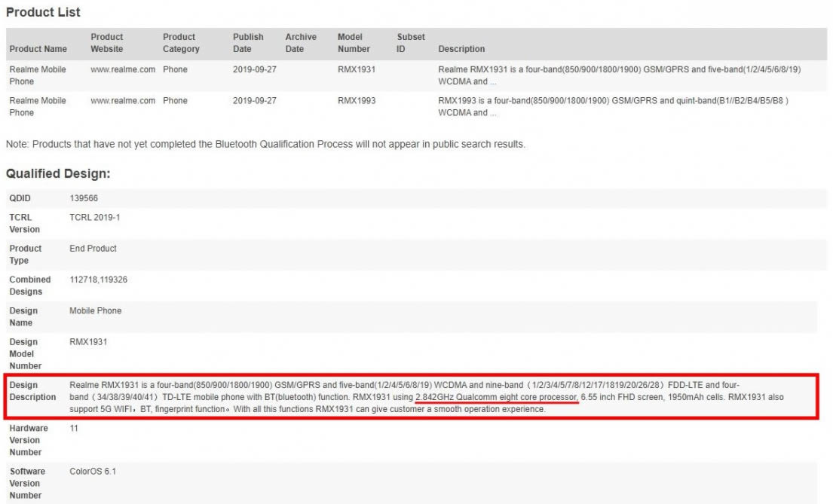Image resolution: width=833 pixels, height=504 pixels.
Task: Click the Publish Date column header
Action: click(x=248, y=43)
